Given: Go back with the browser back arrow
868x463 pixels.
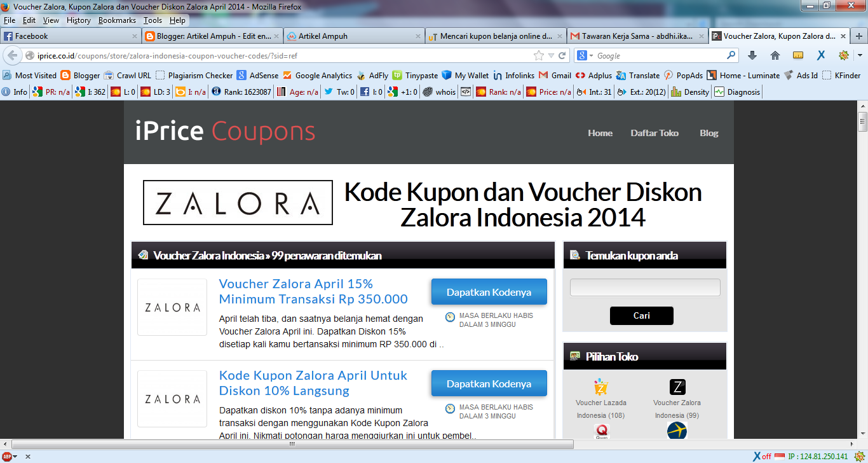Looking at the screenshot, I should [13, 55].
